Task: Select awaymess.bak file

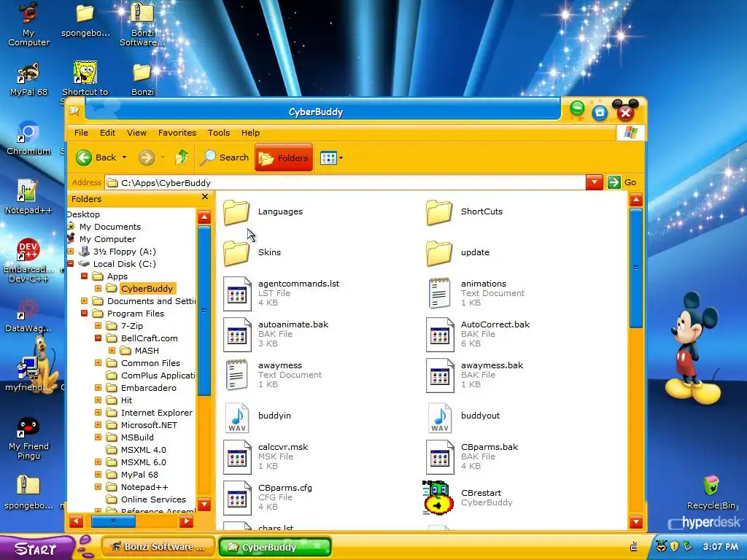Action: pyautogui.click(x=474, y=375)
